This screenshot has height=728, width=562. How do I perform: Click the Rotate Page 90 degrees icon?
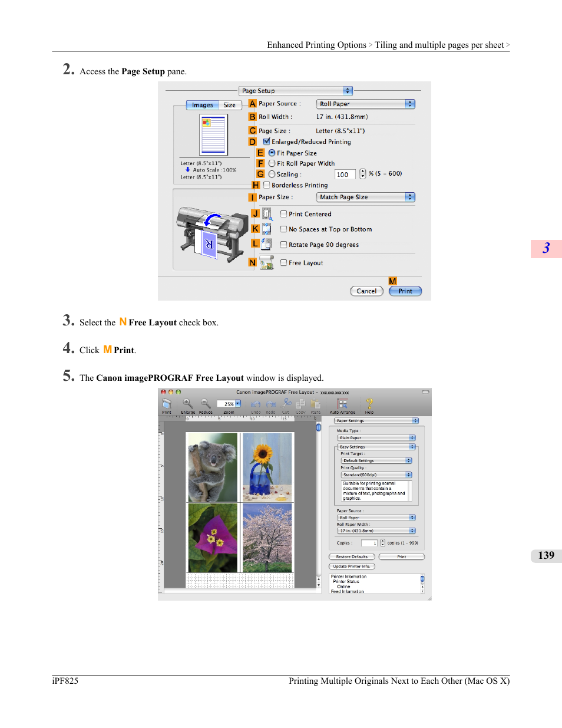click(x=267, y=244)
